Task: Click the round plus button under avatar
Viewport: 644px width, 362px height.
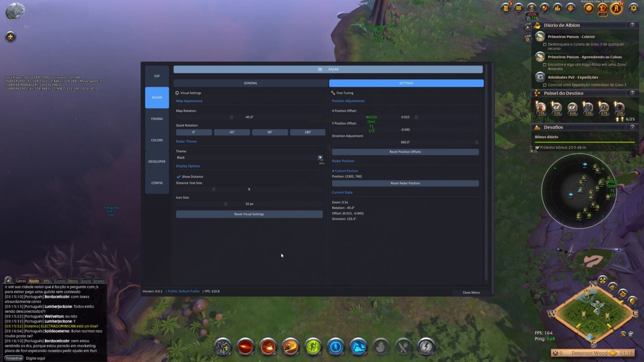Action: point(11,37)
